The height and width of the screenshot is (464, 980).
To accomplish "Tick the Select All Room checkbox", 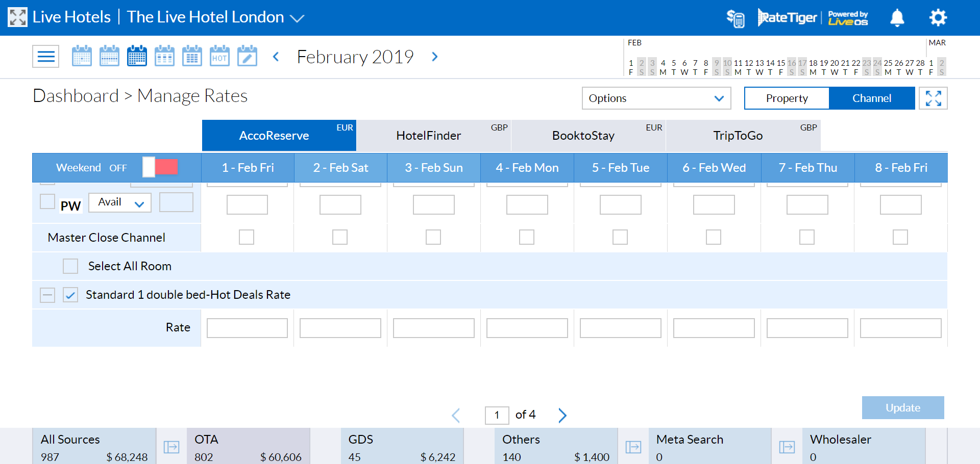I will tap(70, 266).
